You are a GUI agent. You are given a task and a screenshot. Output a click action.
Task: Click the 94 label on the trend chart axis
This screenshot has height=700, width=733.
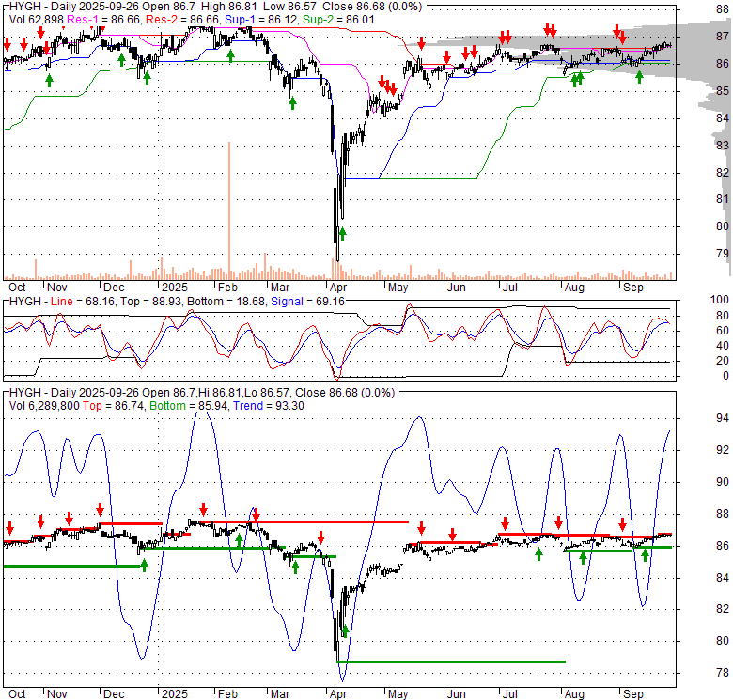point(723,418)
